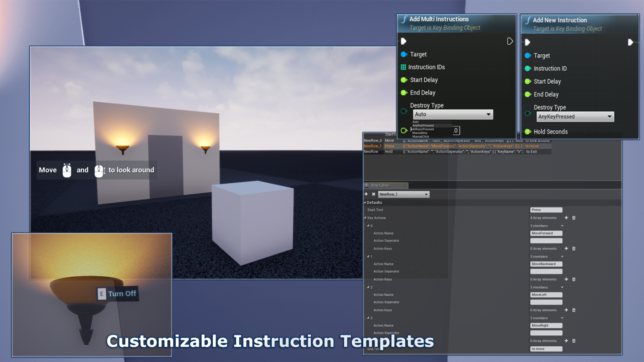Viewport: 644px width, 362px height.
Task: Click the plus icon beside Key Actions array elements
Action: [566, 218]
